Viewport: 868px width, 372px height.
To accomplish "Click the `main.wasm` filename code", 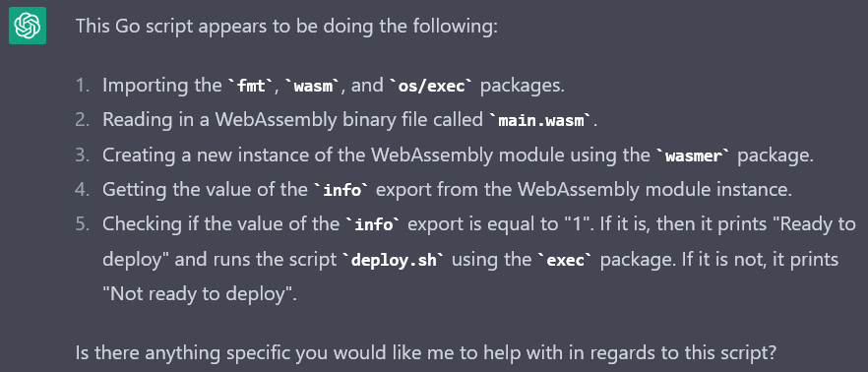I will tap(540, 121).
